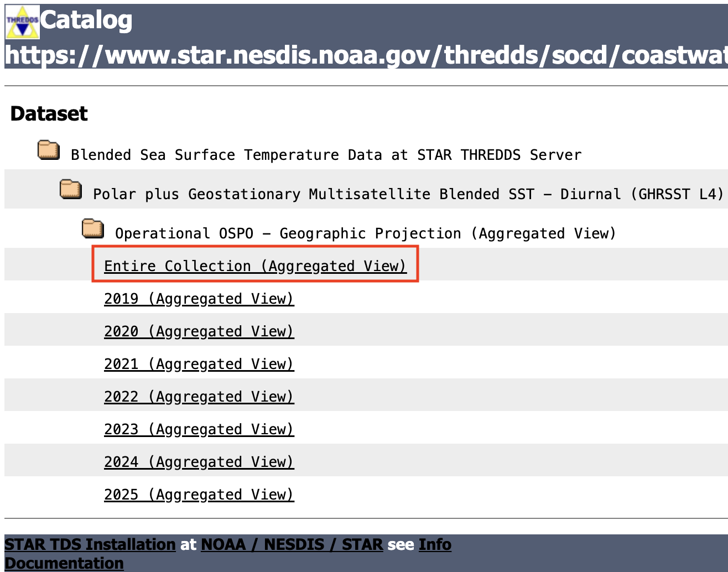Open the 2024 (Aggregated View) dataset
728x572 pixels.
tap(199, 462)
